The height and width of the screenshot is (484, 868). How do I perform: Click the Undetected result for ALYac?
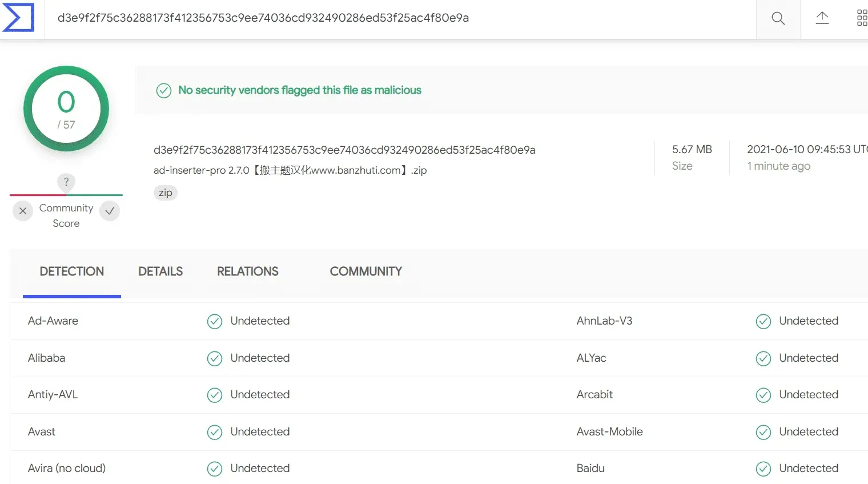coord(809,358)
